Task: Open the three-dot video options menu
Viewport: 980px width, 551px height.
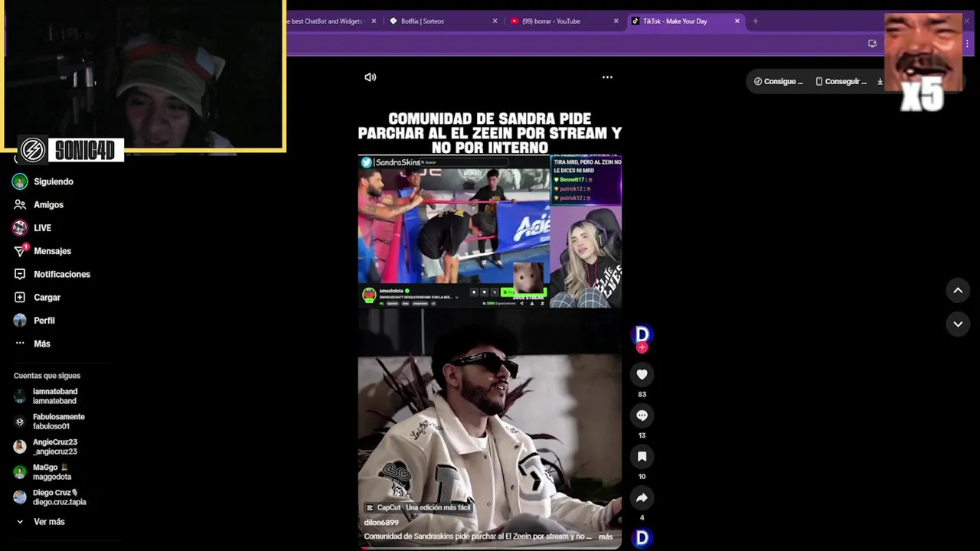Action: 607,77
